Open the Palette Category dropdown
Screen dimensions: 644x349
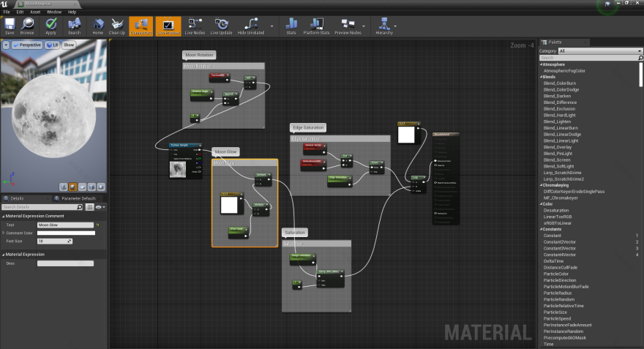point(599,51)
